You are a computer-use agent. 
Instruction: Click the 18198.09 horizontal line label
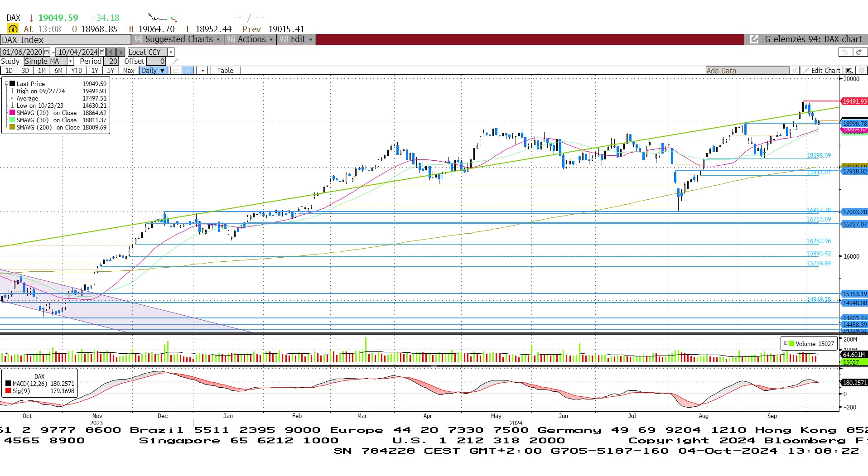(x=819, y=155)
